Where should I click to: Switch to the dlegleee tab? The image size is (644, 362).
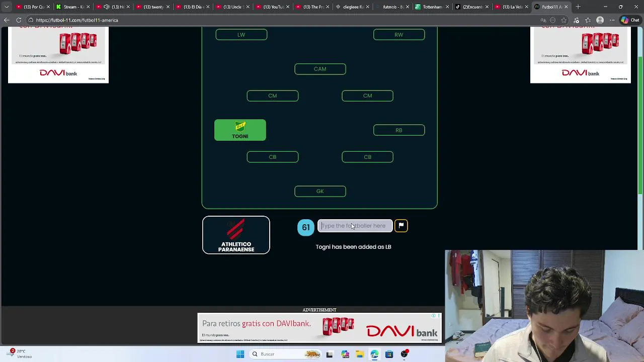click(x=352, y=7)
